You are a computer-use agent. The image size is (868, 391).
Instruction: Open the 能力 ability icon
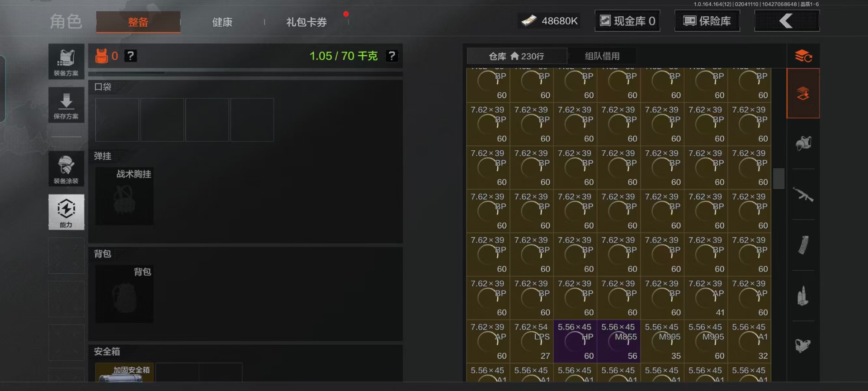tap(66, 212)
